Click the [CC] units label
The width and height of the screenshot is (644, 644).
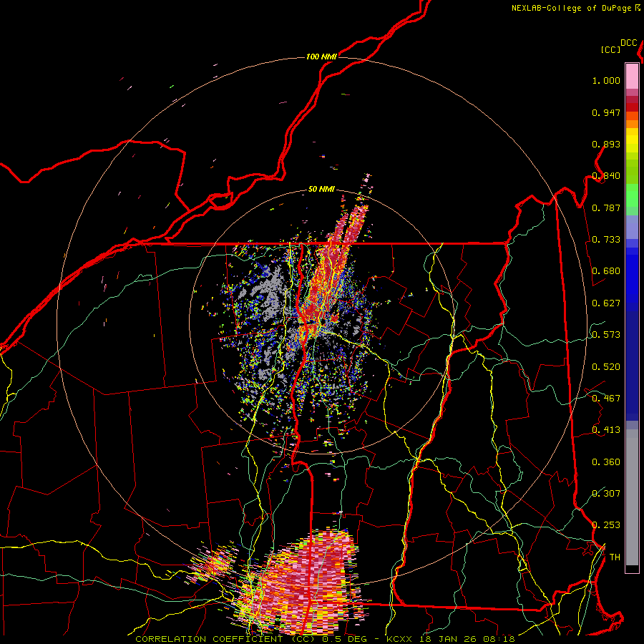(610, 49)
